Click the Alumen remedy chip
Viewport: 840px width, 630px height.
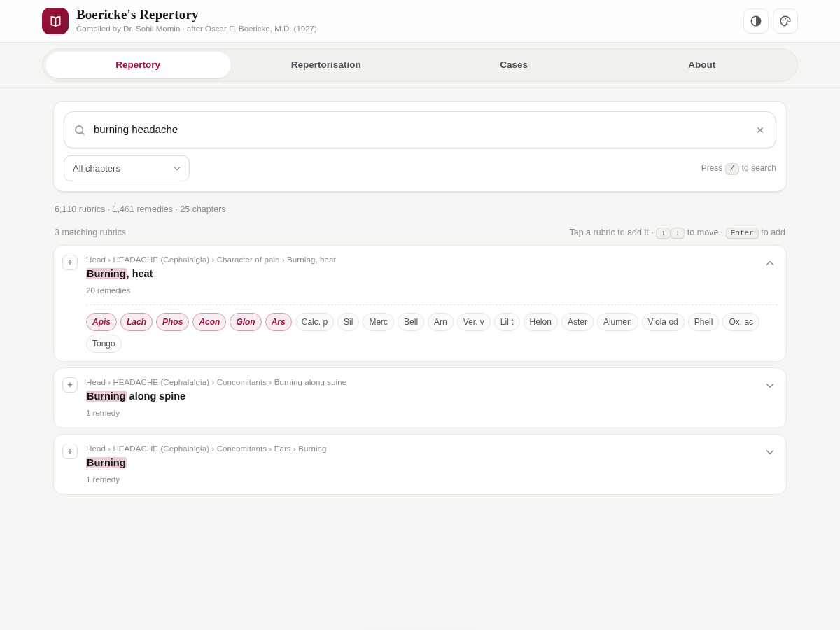pyautogui.click(x=617, y=322)
